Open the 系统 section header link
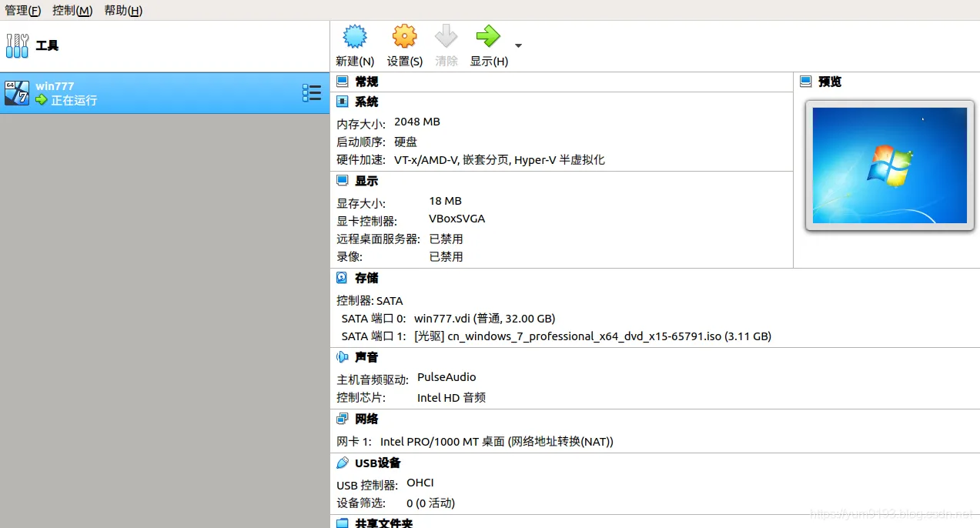 pos(366,102)
